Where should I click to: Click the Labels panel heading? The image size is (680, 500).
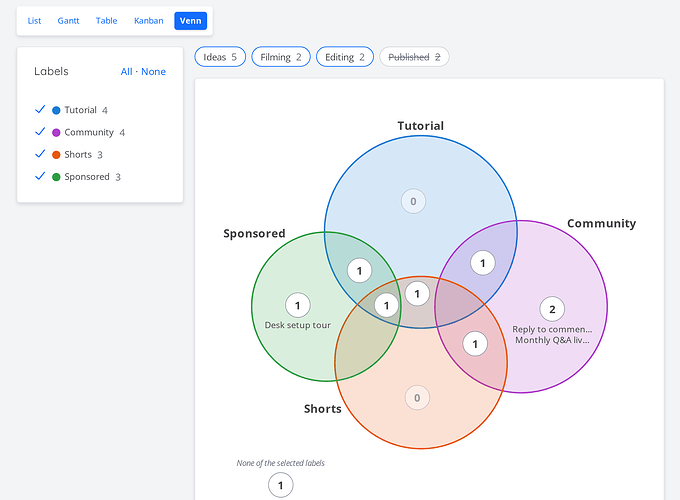pos(51,71)
